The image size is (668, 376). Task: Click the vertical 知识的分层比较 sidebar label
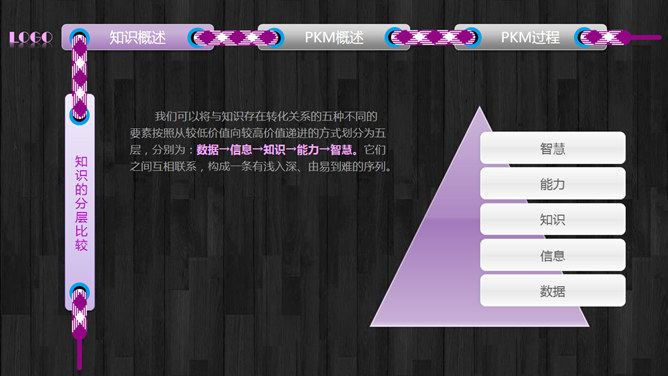81,203
